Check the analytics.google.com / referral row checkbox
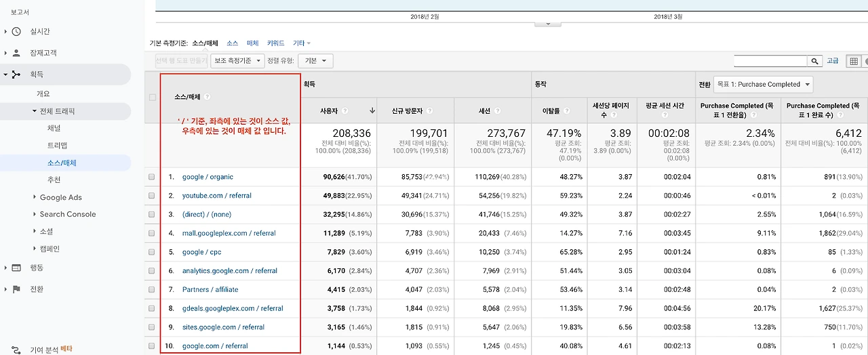This screenshot has height=355, width=868. point(152,271)
